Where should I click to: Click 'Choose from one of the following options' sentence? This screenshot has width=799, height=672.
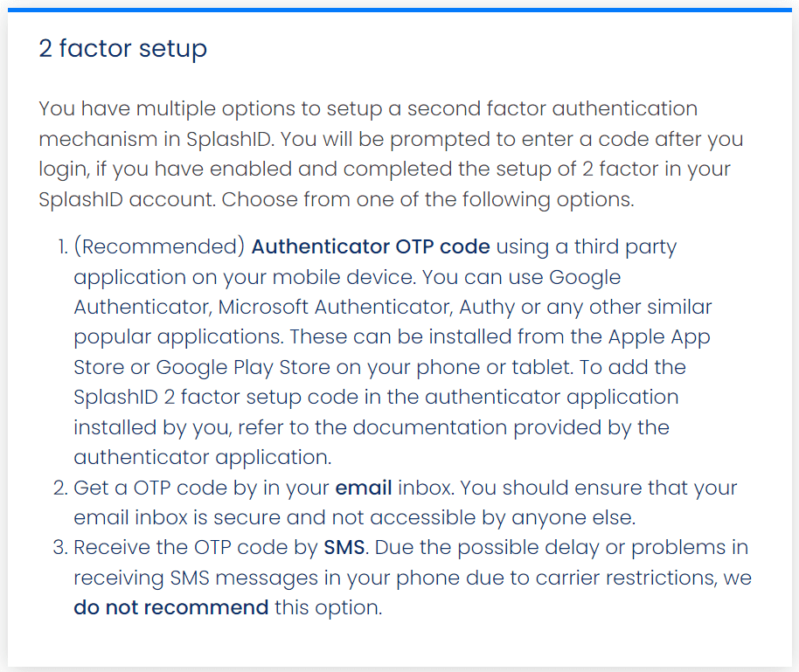pyautogui.click(x=427, y=200)
